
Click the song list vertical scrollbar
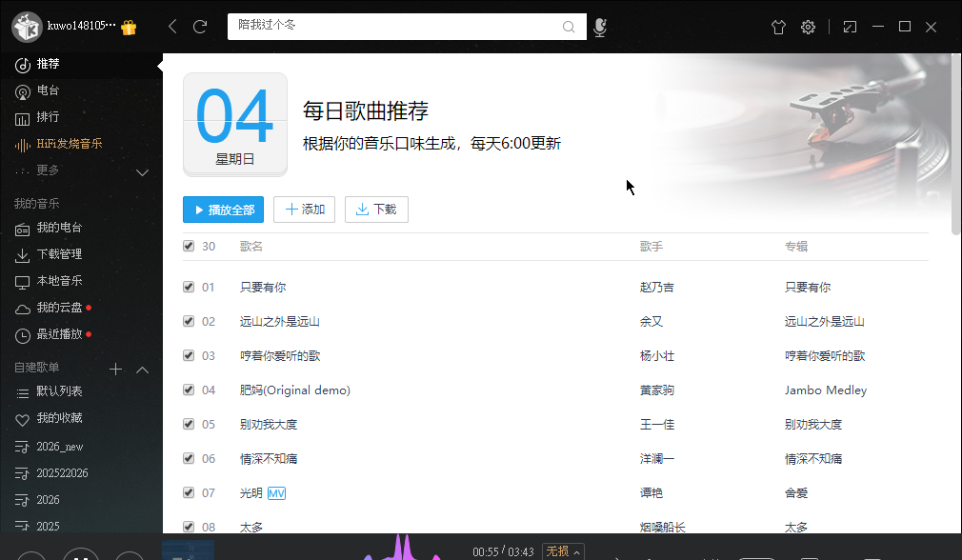(x=956, y=143)
